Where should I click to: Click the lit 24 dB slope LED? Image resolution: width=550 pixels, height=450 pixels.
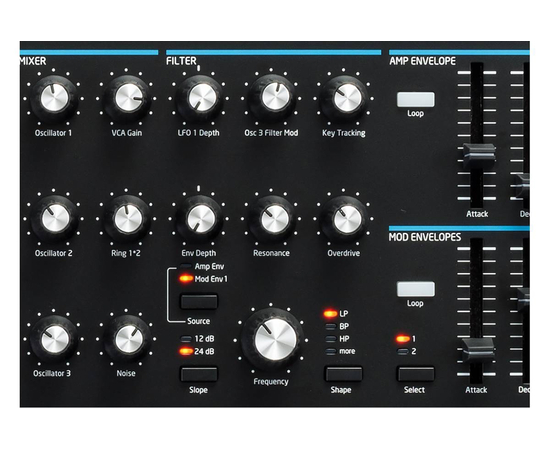[186, 351]
